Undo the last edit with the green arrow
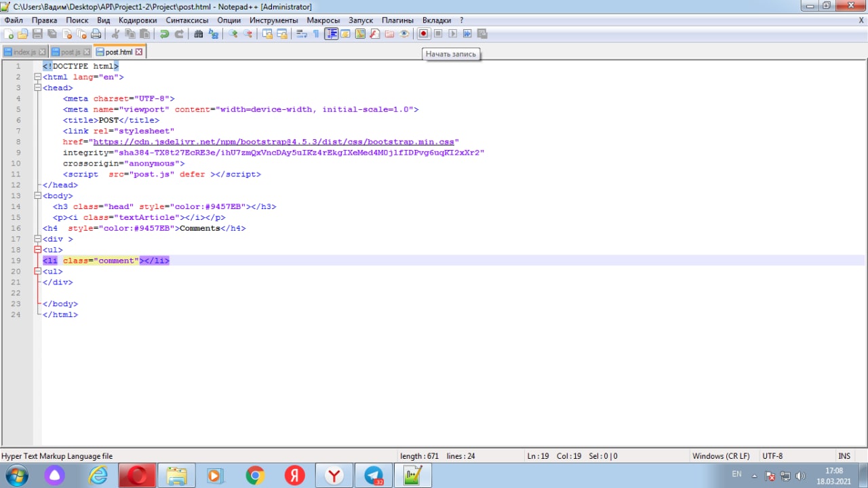The image size is (868, 488). 164,34
